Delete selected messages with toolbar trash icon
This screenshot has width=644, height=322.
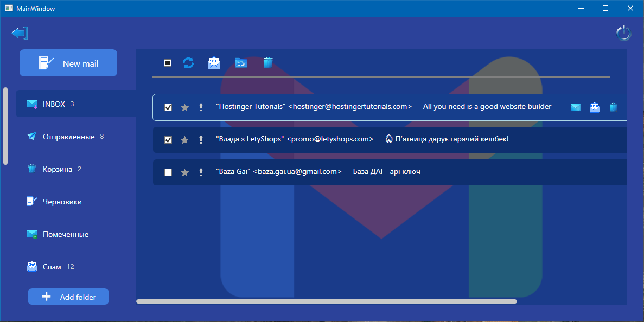pyautogui.click(x=267, y=63)
